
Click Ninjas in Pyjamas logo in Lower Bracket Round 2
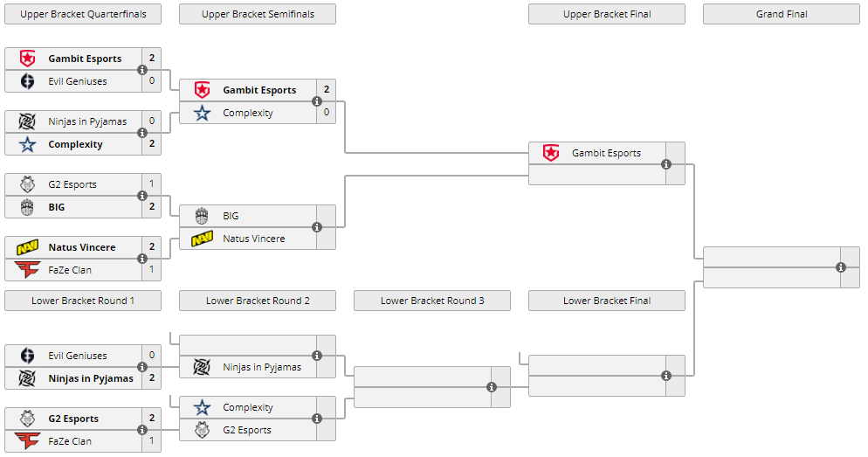[202, 367]
